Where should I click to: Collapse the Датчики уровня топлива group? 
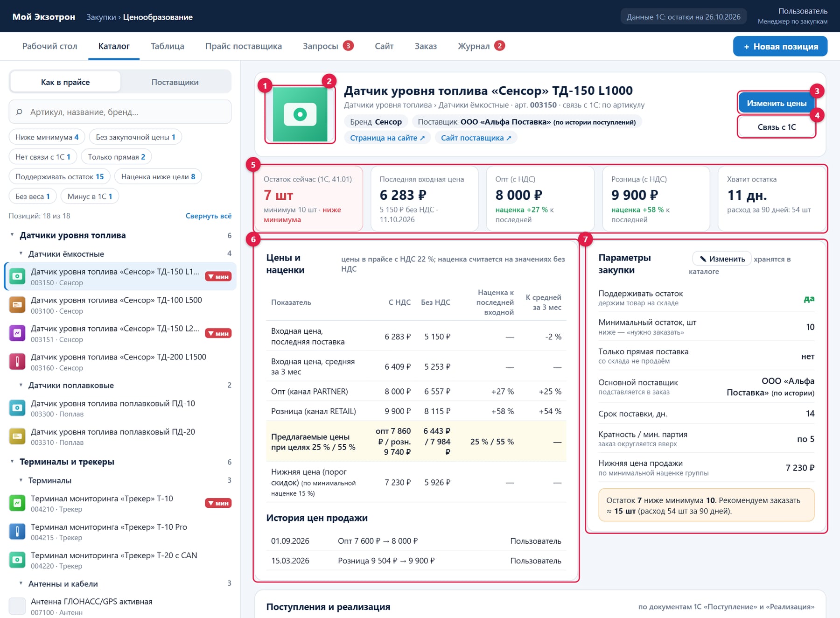pyautogui.click(x=12, y=235)
